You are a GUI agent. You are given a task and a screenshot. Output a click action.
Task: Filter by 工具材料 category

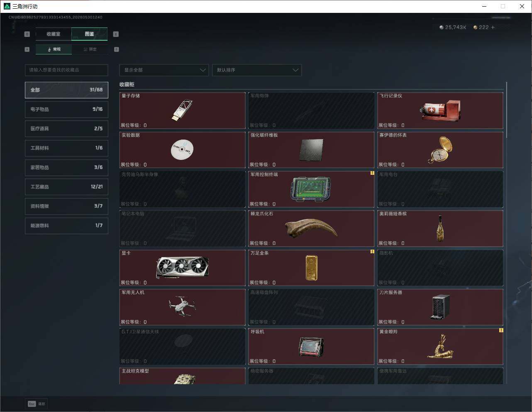[66, 148]
